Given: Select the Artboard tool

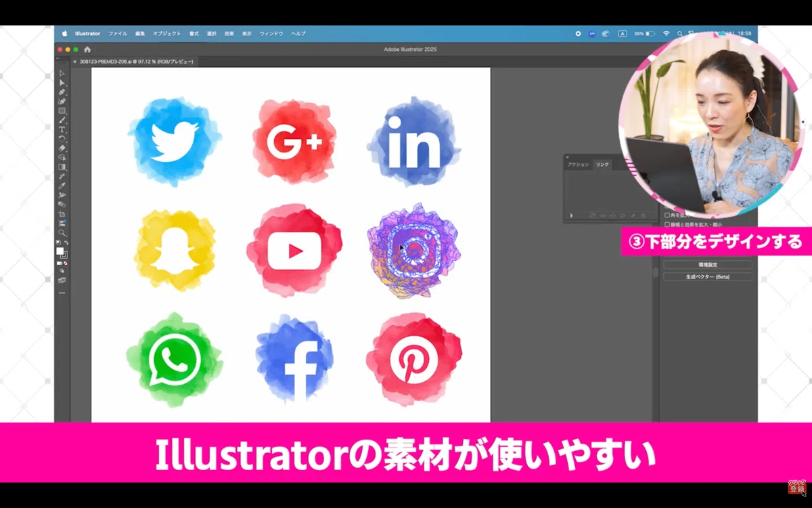Looking at the screenshot, I should click(x=62, y=213).
